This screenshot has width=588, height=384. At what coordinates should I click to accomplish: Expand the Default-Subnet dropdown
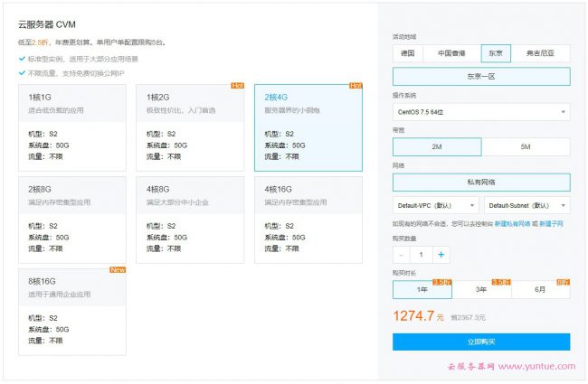click(x=526, y=205)
